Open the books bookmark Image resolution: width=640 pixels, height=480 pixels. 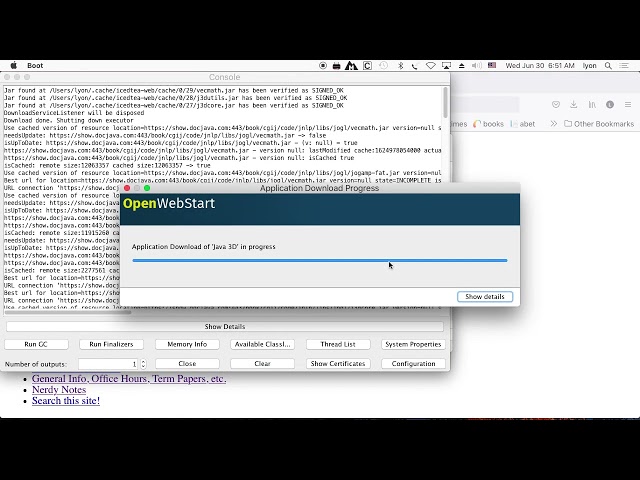click(x=488, y=124)
